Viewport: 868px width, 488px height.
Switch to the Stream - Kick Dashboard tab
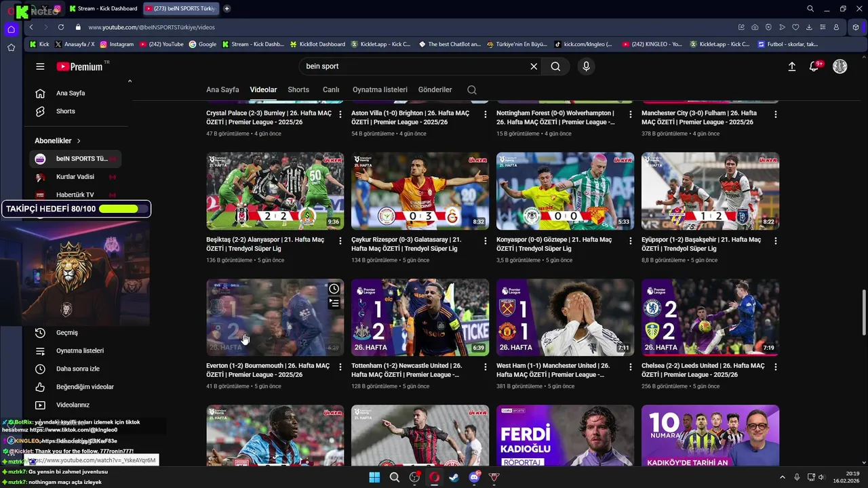point(103,9)
